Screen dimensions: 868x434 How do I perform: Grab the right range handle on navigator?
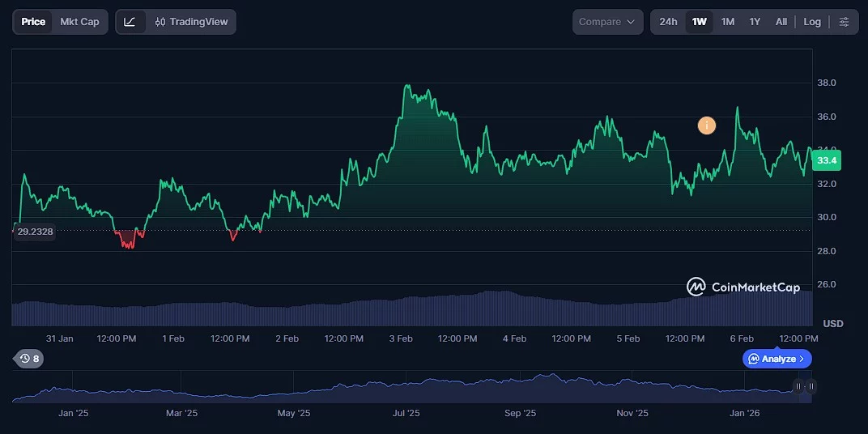point(811,387)
